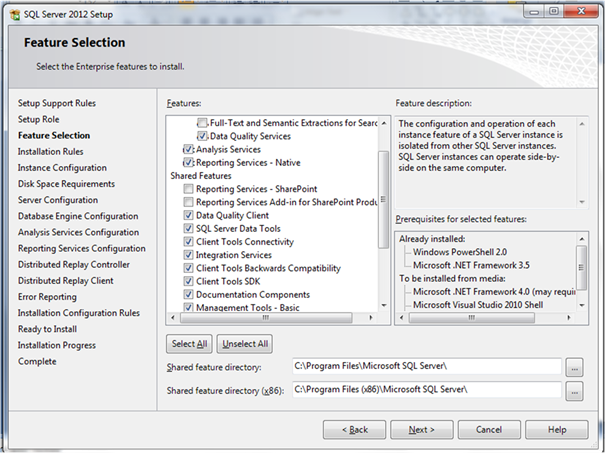The height and width of the screenshot is (453, 605).
Task: Select Microsoft .NET Framework 4.0 prerequisite
Action: pyautogui.click(x=494, y=292)
